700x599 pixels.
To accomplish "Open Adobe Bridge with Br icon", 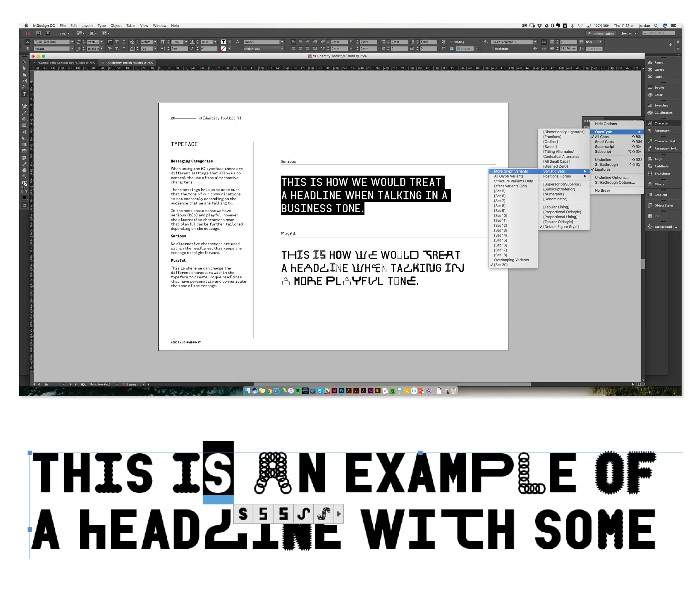I will pos(39,34).
